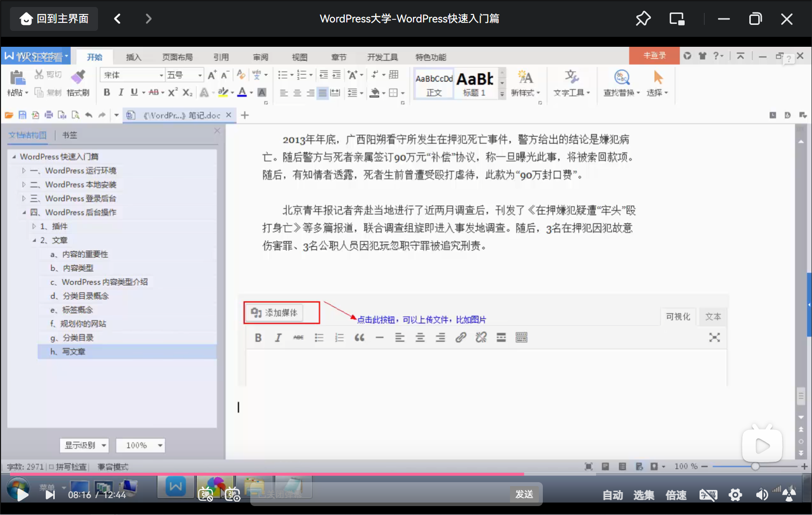Click 回到主界面 home button
The image size is (812, 515).
click(54, 19)
